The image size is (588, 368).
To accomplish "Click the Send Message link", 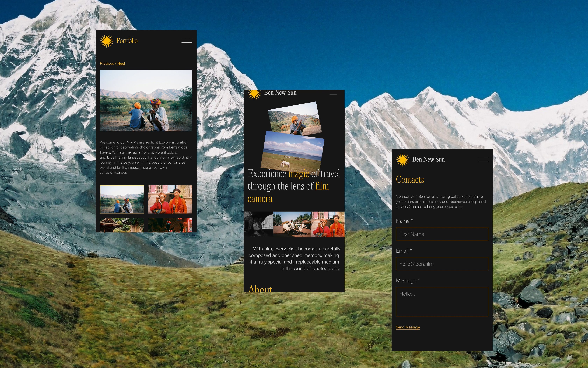I will coord(408,327).
